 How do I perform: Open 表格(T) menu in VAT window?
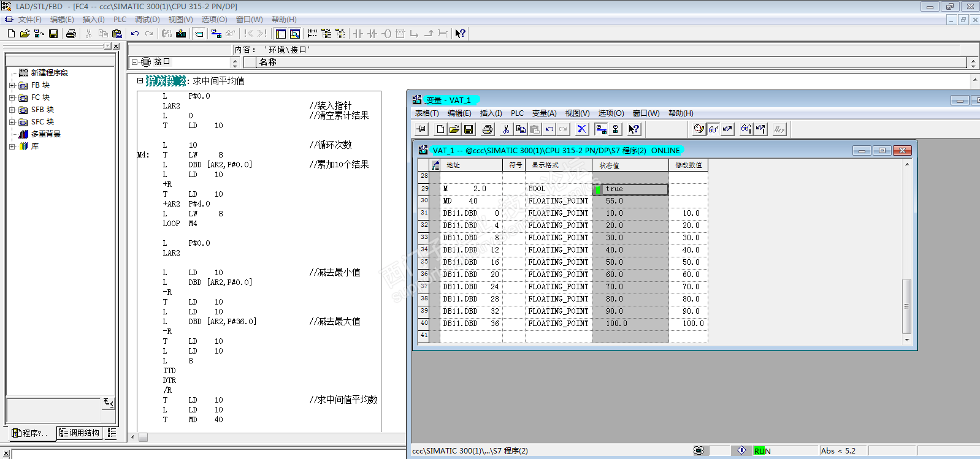coord(427,113)
